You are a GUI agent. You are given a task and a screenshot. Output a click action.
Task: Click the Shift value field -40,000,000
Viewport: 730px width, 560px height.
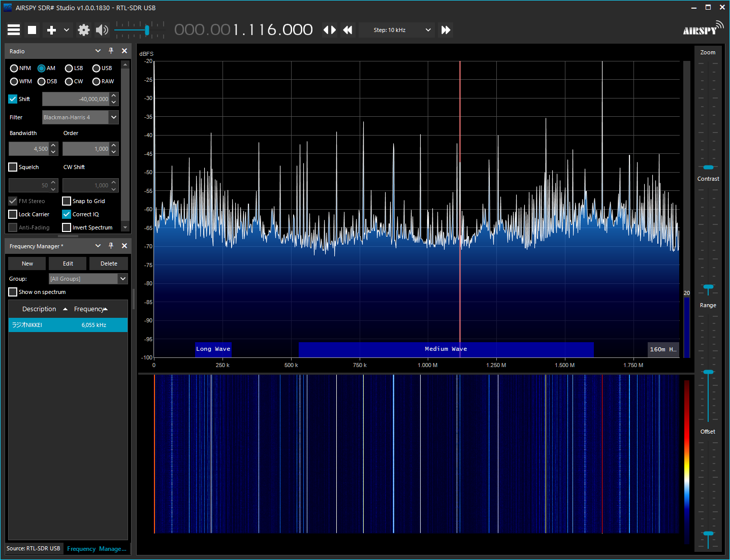pos(76,99)
